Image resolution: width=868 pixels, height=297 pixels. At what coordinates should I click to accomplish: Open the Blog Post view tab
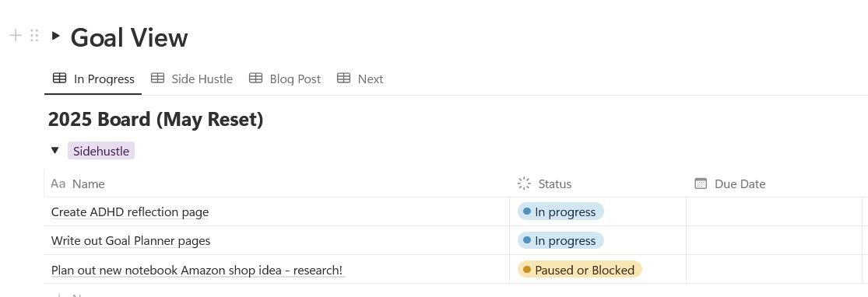pos(285,79)
